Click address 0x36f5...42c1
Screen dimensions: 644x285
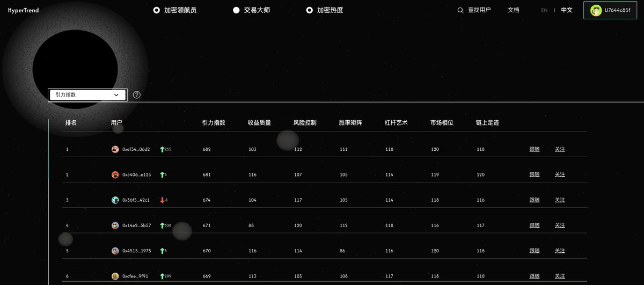click(136, 200)
